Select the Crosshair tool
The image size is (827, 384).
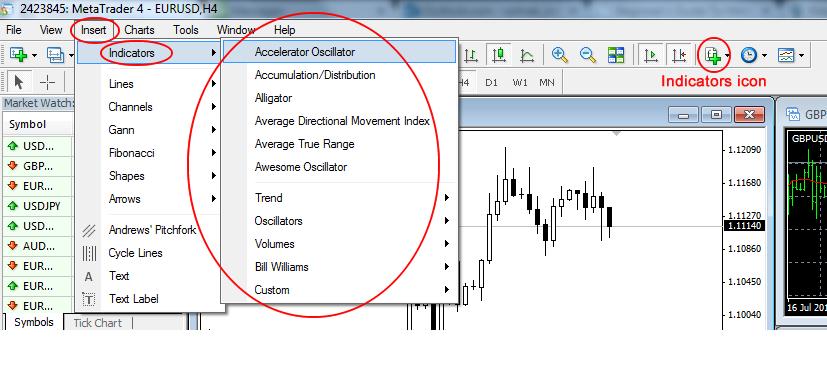point(47,82)
